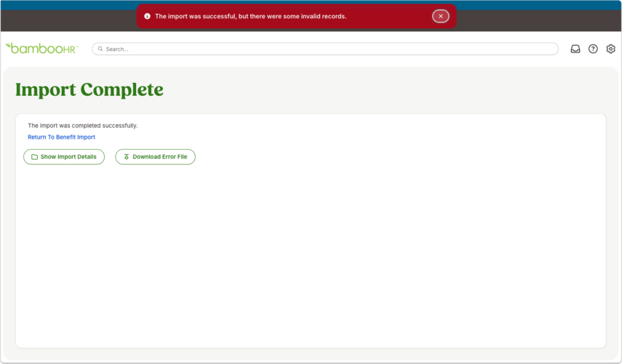
Task: Click empty area of white results card
Action: [311, 254]
